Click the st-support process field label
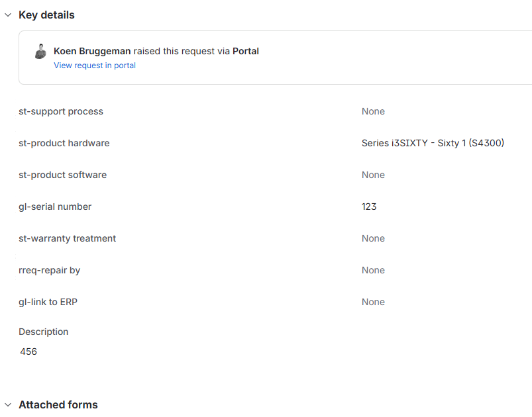The width and height of the screenshot is (532, 417). [61, 111]
